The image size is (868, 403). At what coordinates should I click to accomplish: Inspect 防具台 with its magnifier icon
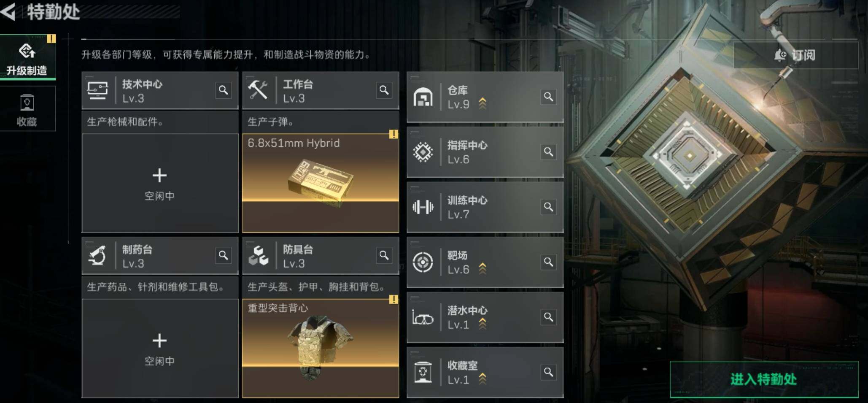[384, 255]
